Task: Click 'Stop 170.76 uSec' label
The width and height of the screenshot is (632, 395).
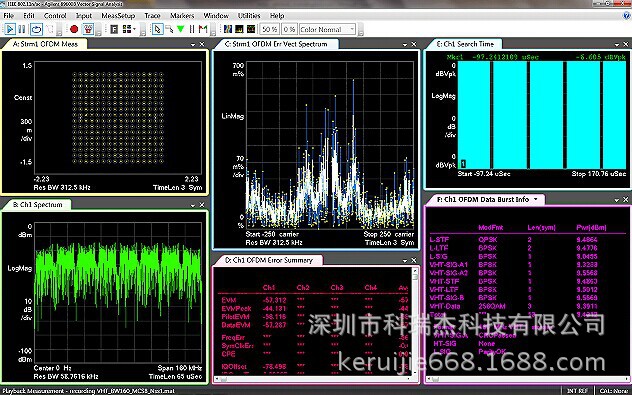Action: point(599,174)
